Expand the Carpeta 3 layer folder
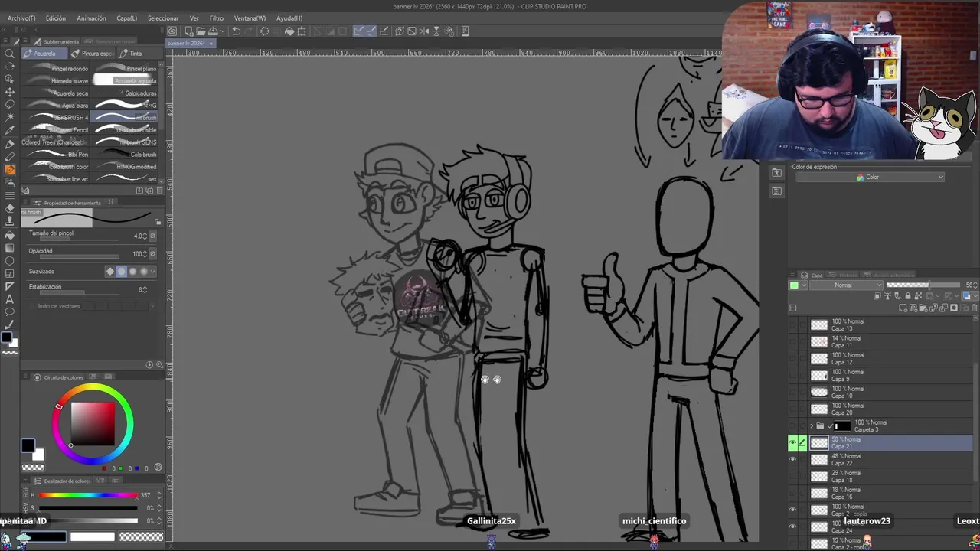The width and height of the screenshot is (980, 551). coord(812,426)
